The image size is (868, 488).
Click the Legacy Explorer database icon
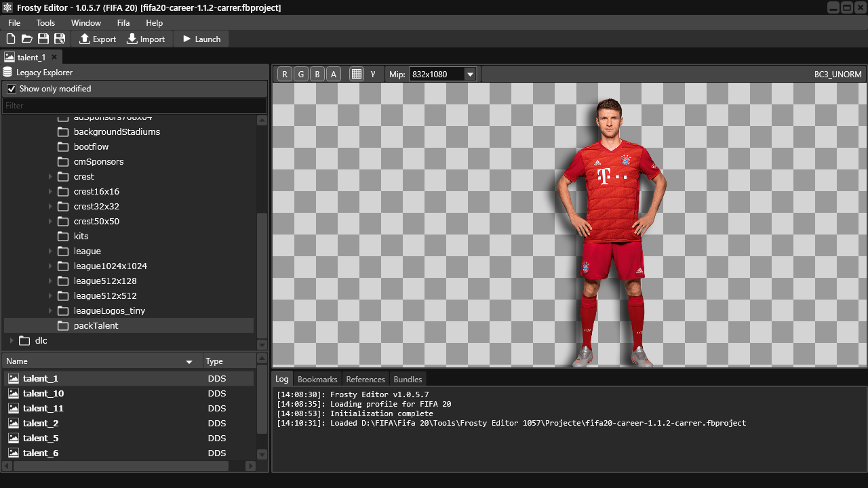click(8, 73)
